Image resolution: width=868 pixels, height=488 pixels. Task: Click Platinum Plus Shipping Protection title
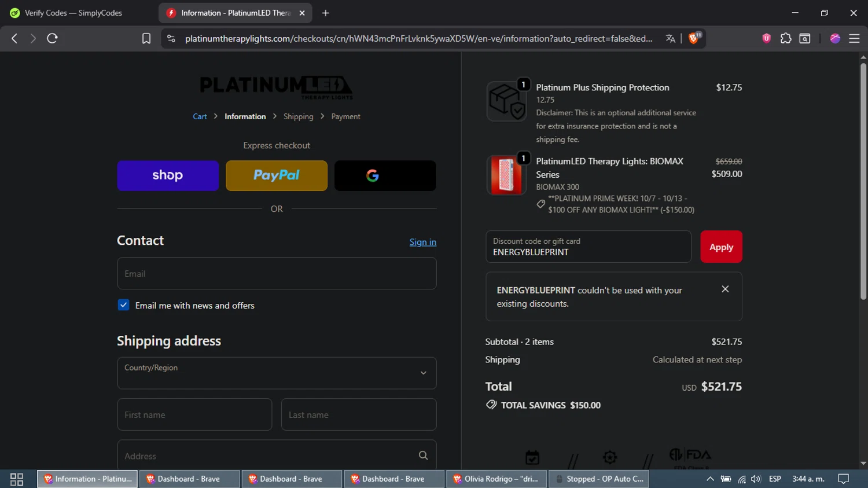[x=602, y=87]
